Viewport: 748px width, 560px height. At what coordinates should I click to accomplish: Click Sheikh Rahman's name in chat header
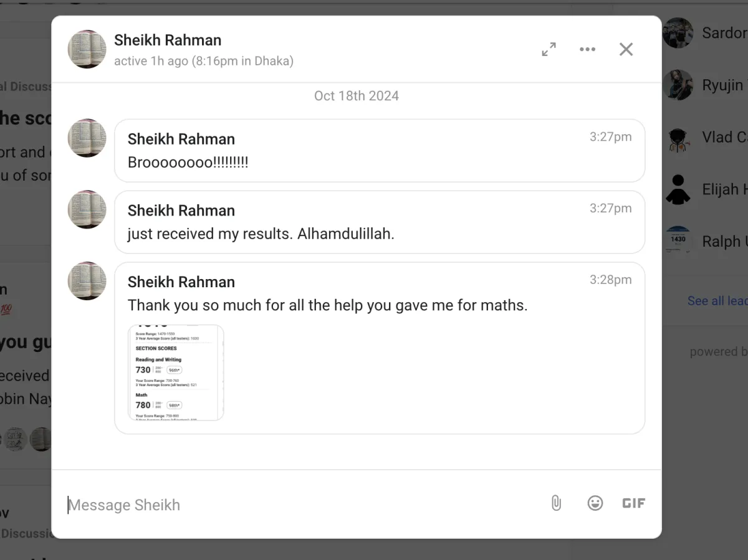168,40
